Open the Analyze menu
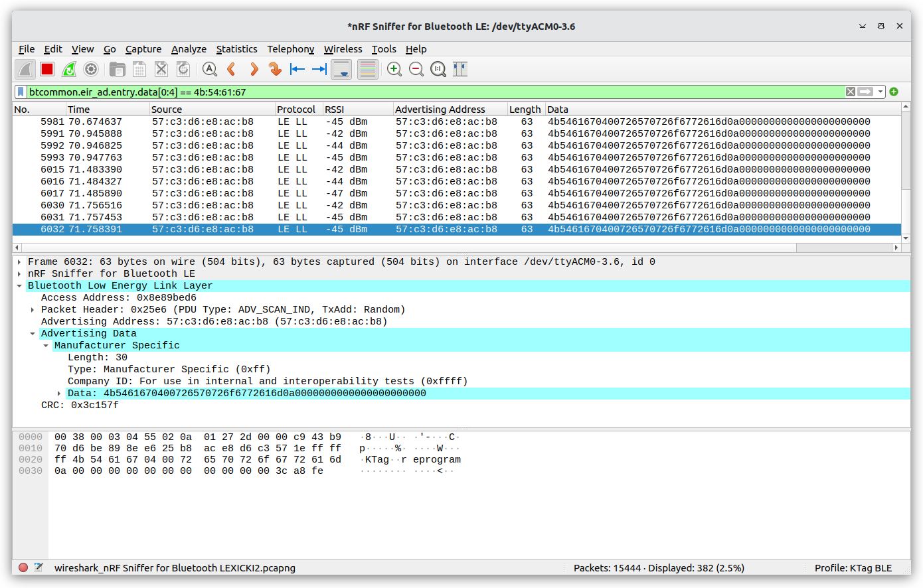The image size is (923, 588). tap(189, 49)
